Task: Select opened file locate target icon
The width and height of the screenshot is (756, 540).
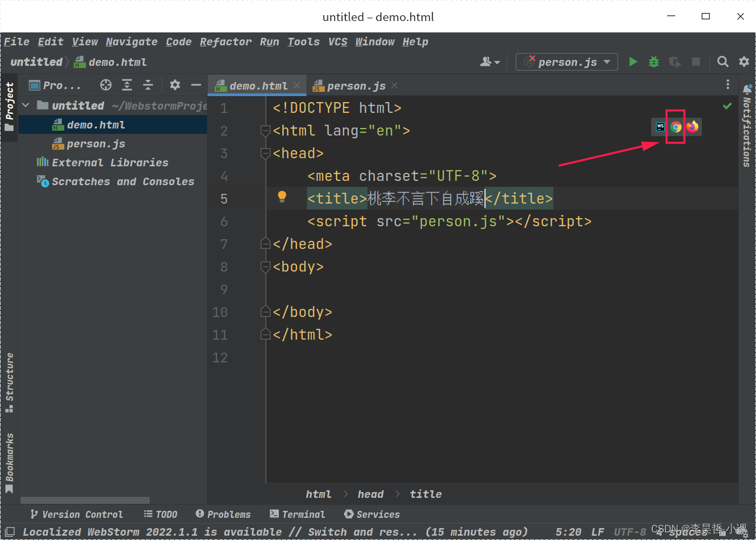Action: (x=106, y=85)
